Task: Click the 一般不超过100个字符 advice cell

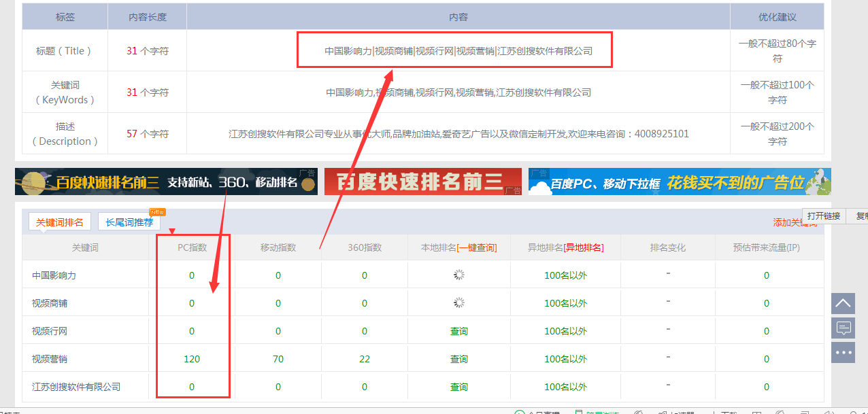Action: [x=777, y=92]
